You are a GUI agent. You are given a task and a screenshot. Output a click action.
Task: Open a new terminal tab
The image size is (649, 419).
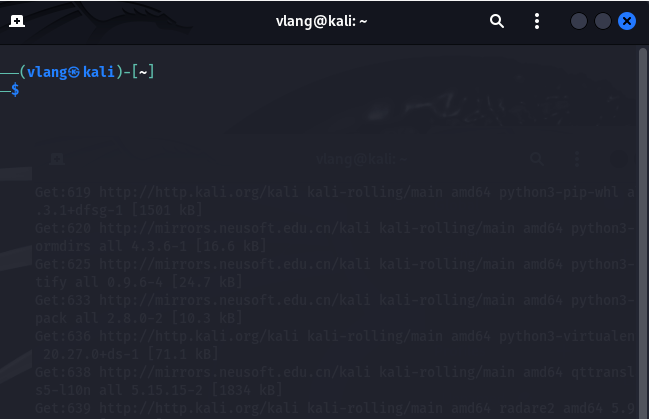point(17,21)
